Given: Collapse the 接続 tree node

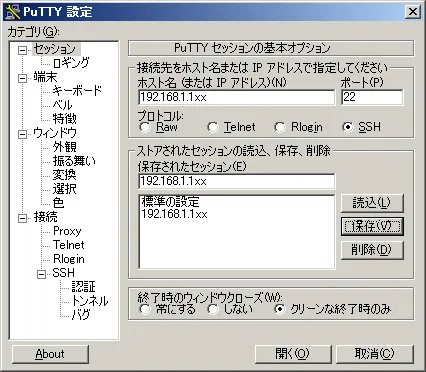Looking at the screenshot, I should 23,219.
